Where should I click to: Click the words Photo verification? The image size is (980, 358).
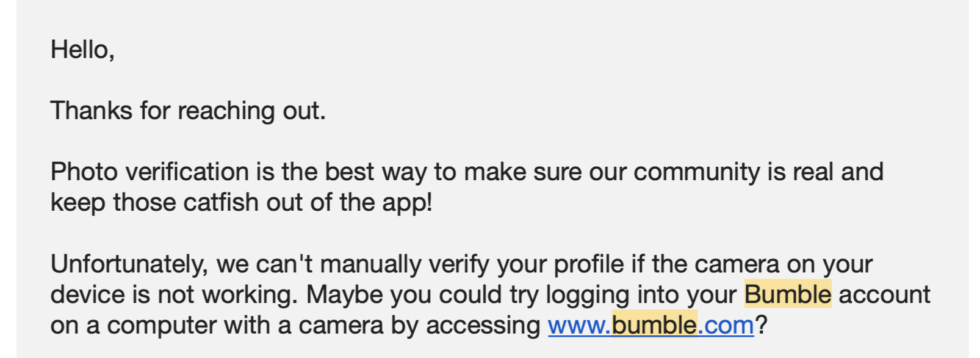coord(150,172)
